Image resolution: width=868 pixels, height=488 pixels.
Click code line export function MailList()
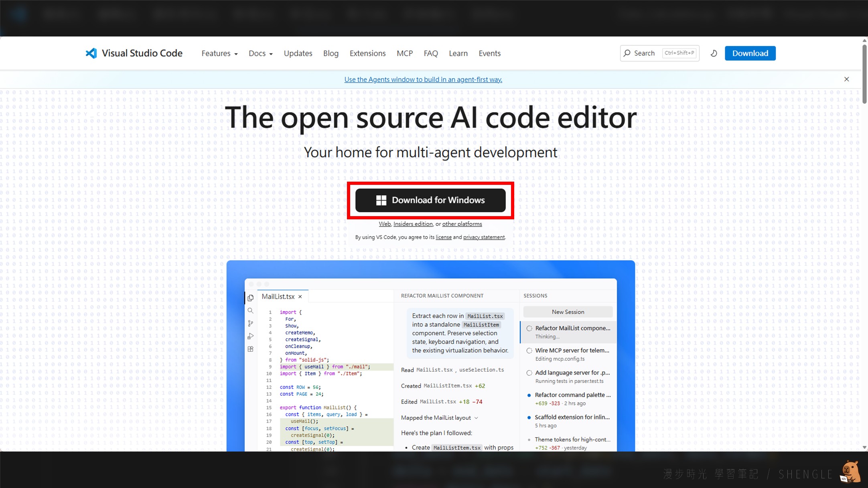coord(318,407)
